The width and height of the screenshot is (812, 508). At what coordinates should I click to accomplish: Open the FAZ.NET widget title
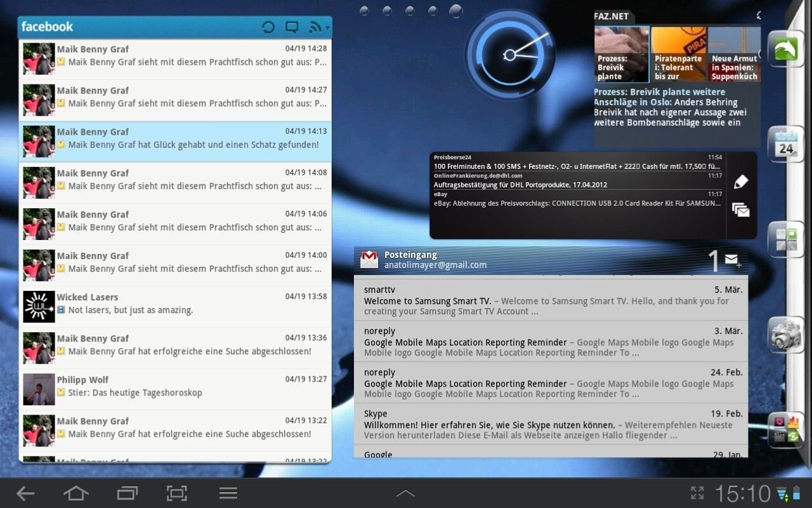(x=611, y=16)
